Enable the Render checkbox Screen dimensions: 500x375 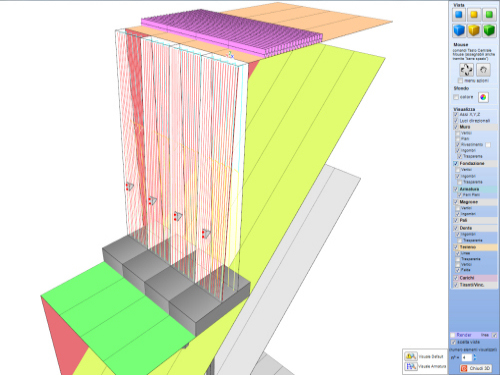(x=453, y=335)
